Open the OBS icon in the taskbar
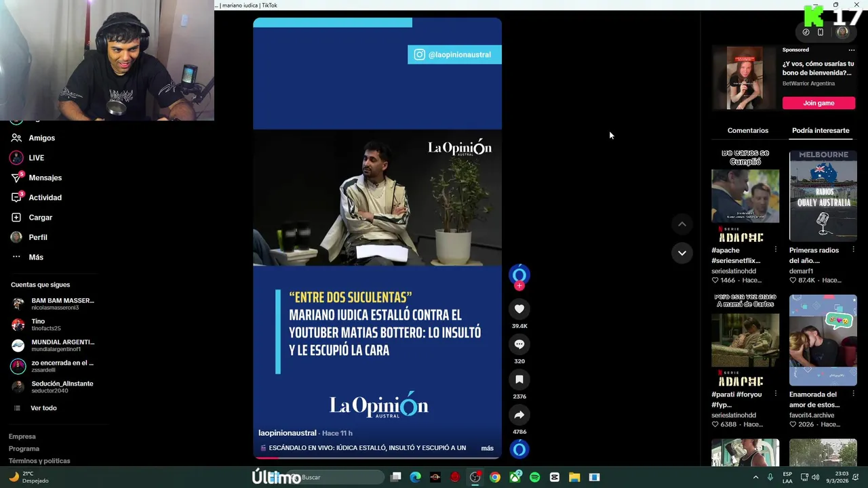Screen dimensions: 868x488 click(475, 477)
